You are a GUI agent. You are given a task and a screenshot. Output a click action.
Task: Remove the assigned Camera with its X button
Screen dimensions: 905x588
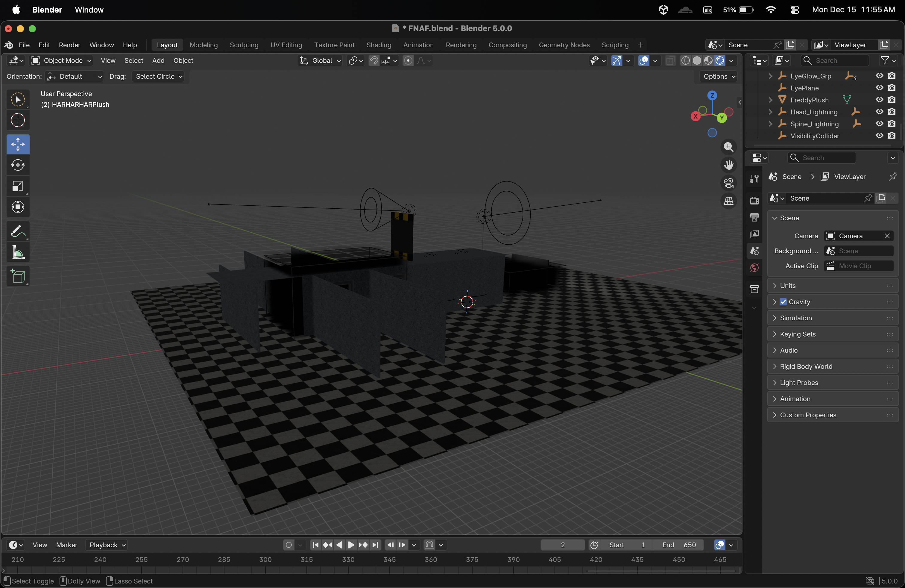coord(887,236)
